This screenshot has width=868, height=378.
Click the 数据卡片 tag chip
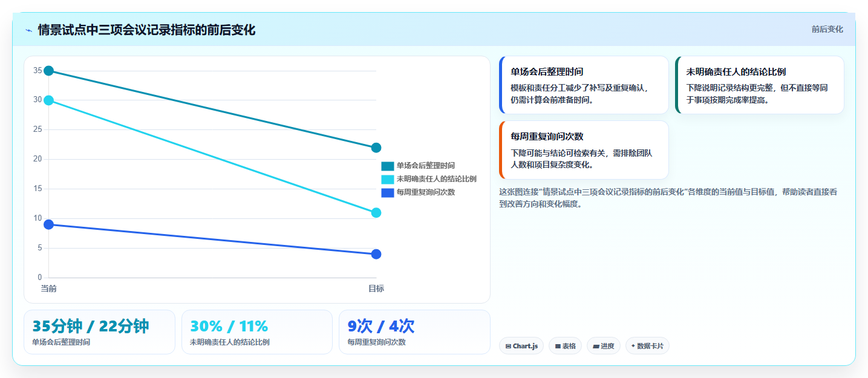647,346
